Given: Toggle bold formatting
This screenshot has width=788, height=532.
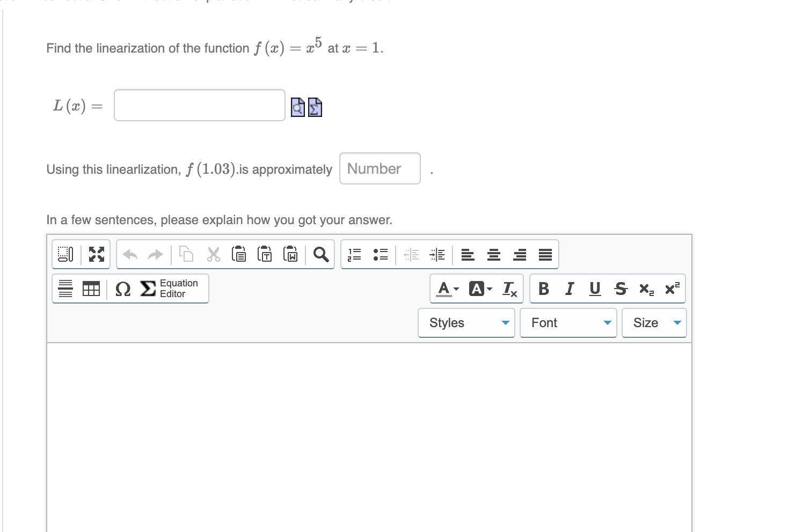Looking at the screenshot, I should tap(543, 289).
